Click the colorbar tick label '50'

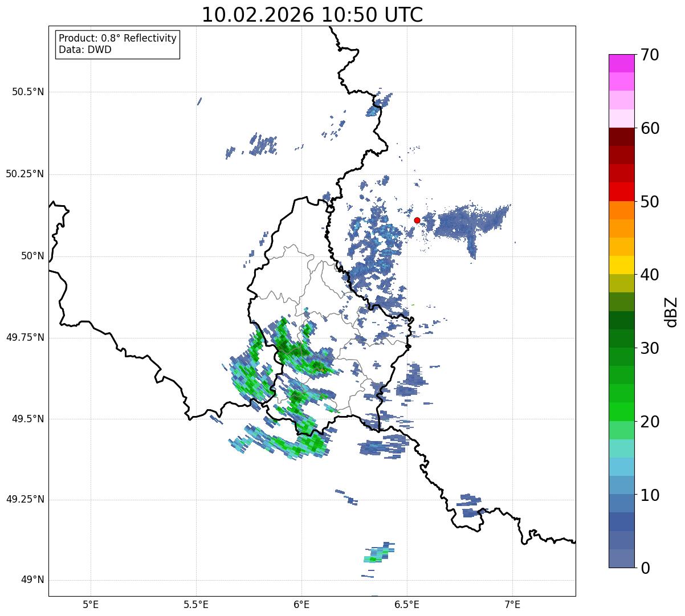pos(650,202)
